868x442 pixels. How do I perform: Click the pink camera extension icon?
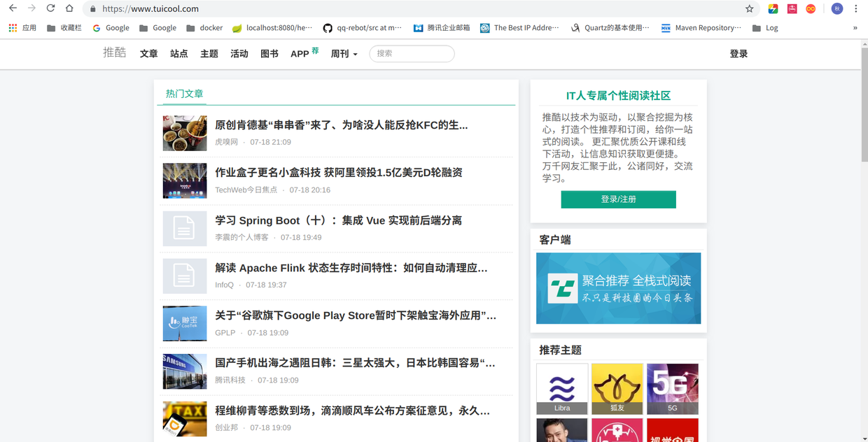792,8
